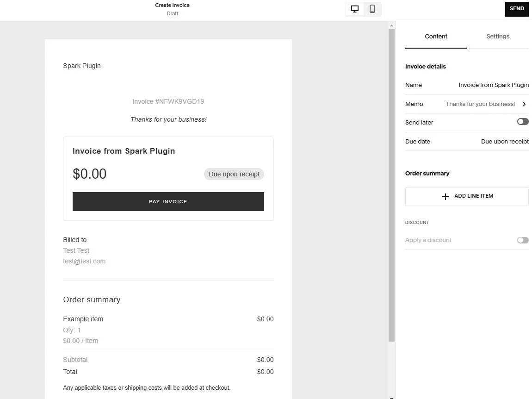Viewport: 532px width, 399px height.
Task: Click ADD LINE ITEM button
Action: (467, 196)
